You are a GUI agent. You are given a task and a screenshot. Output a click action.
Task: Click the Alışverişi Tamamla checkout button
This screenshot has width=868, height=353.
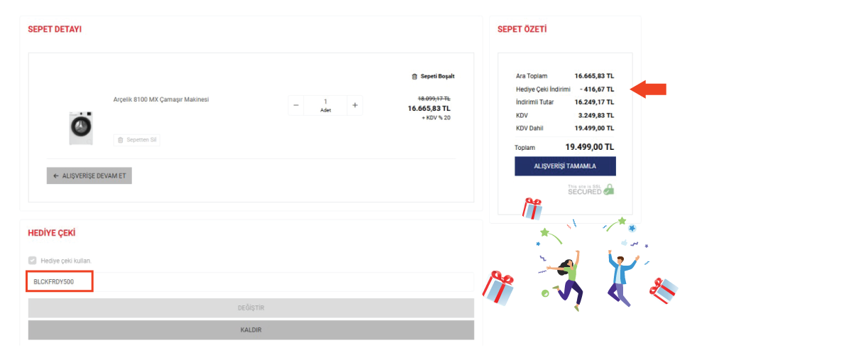coord(565,166)
